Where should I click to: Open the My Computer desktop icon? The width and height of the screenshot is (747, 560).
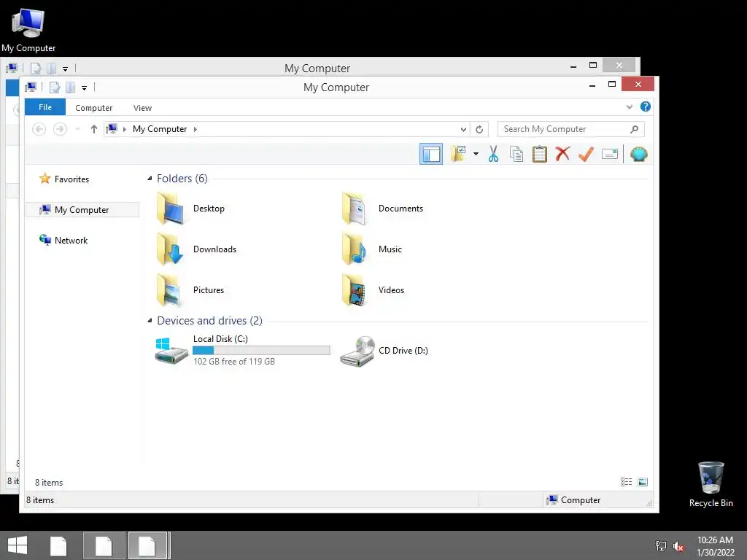pyautogui.click(x=28, y=30)
